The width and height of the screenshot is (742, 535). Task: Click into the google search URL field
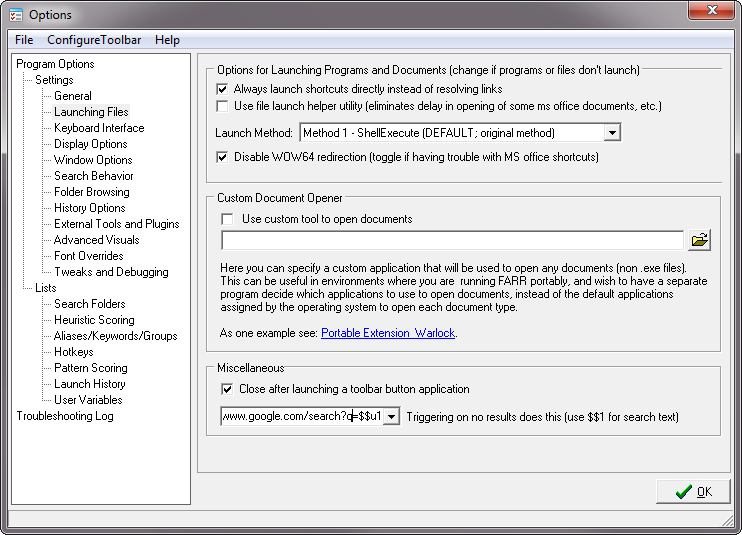coord(302,417)
